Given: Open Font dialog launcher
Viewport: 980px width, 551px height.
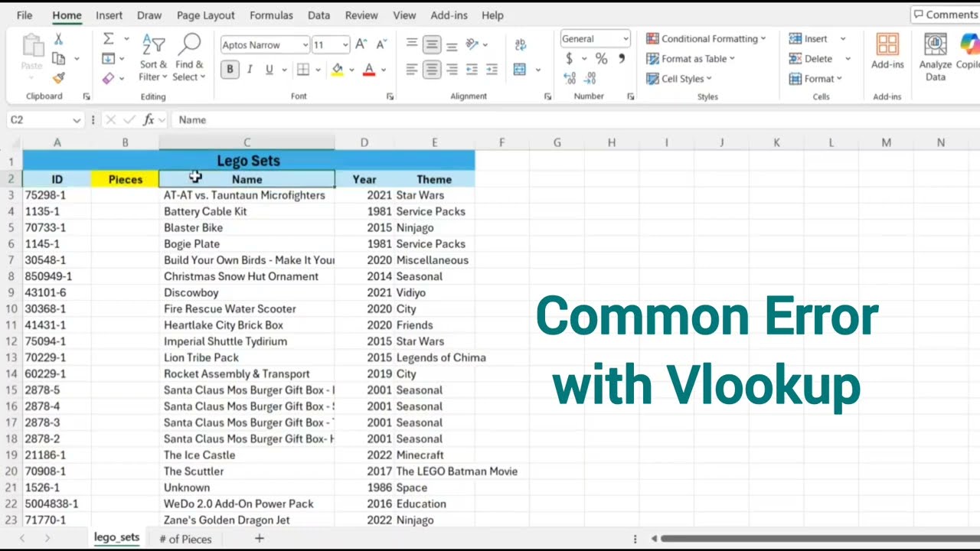Looking at the screenshot, I should pos(390,96).
